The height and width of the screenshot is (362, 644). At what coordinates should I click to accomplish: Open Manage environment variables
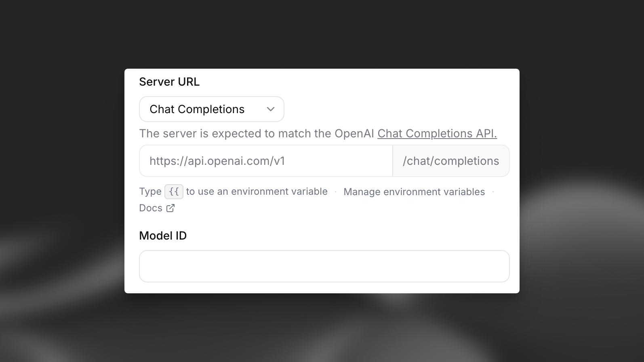click(414, 192)
